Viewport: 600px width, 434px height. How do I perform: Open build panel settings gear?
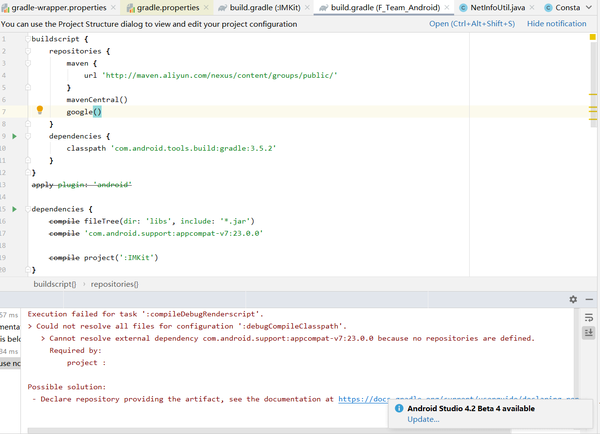(573, 299)
